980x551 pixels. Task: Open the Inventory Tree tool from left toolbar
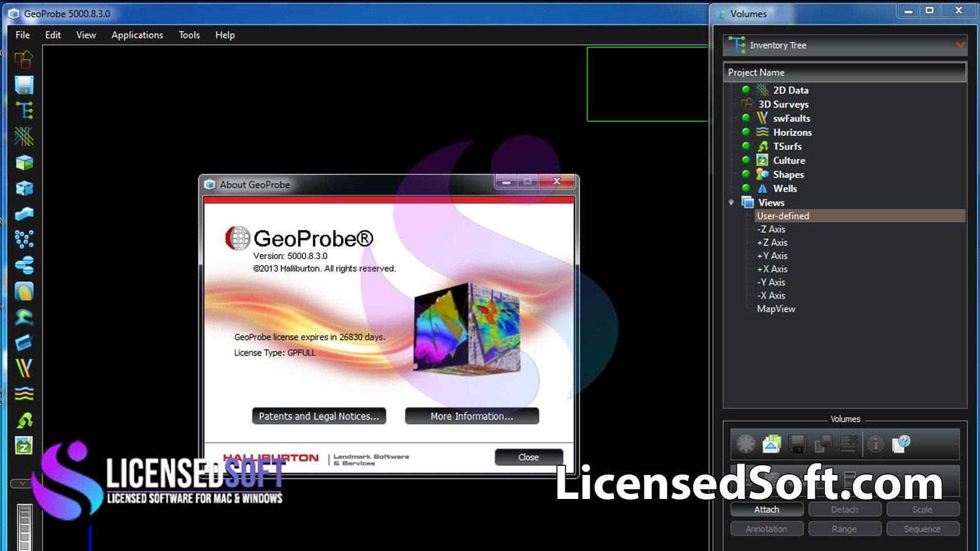coord(23,111)
